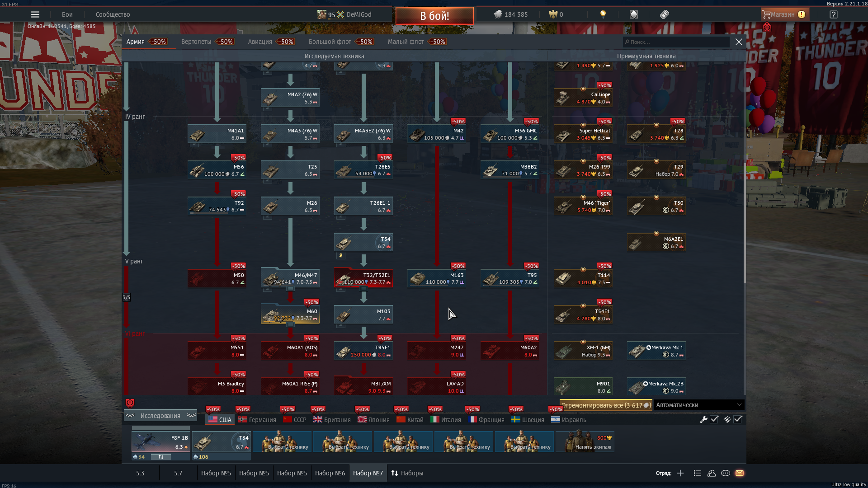Open the Магазин shop button

point(784,14)
